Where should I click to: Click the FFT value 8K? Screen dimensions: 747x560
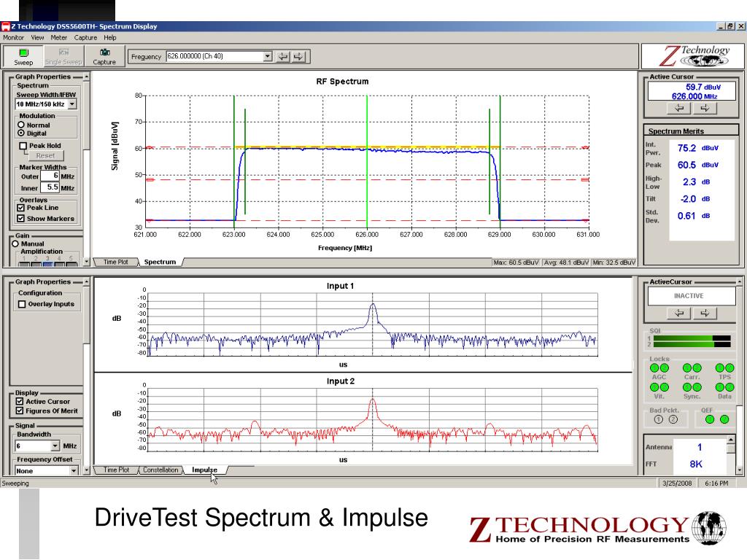696,464
